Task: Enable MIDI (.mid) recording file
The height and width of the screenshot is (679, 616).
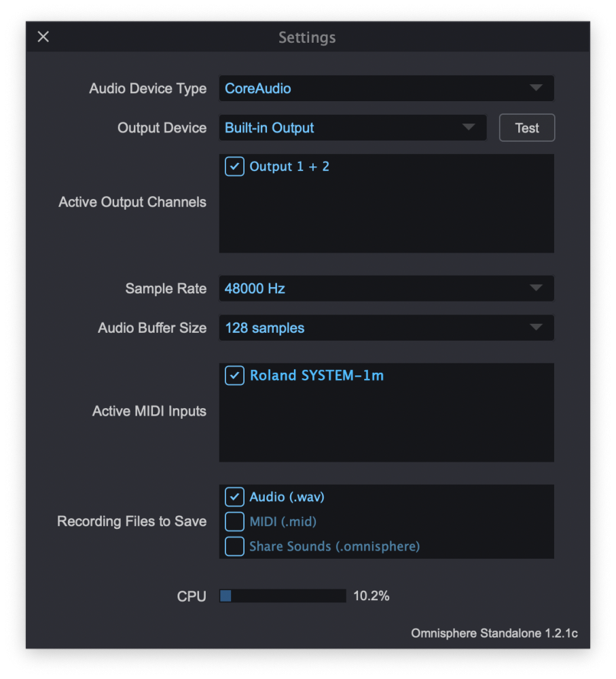Action: 235,521
